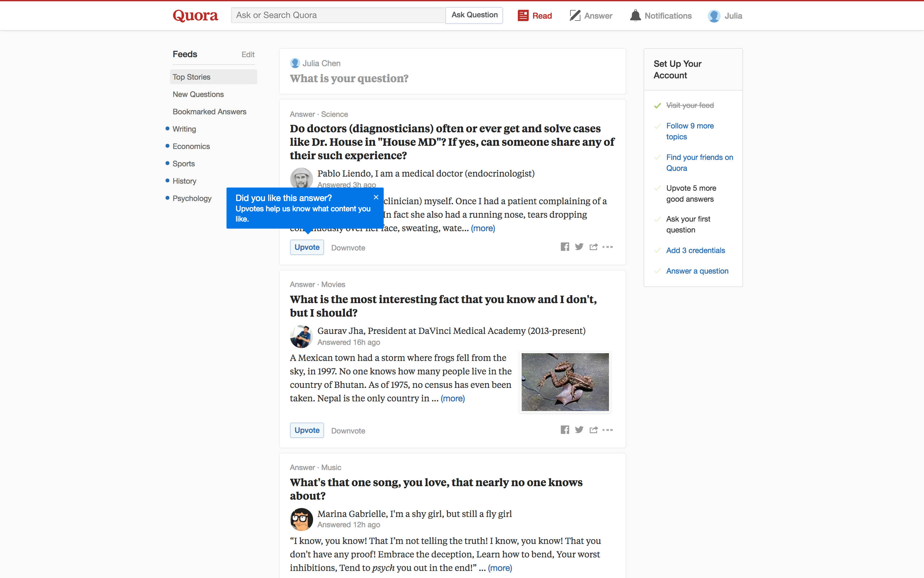This screenshot has width=924, height=578.
Task: Upvote Gaurav Jha's answer
Action: tap(307, 430)
